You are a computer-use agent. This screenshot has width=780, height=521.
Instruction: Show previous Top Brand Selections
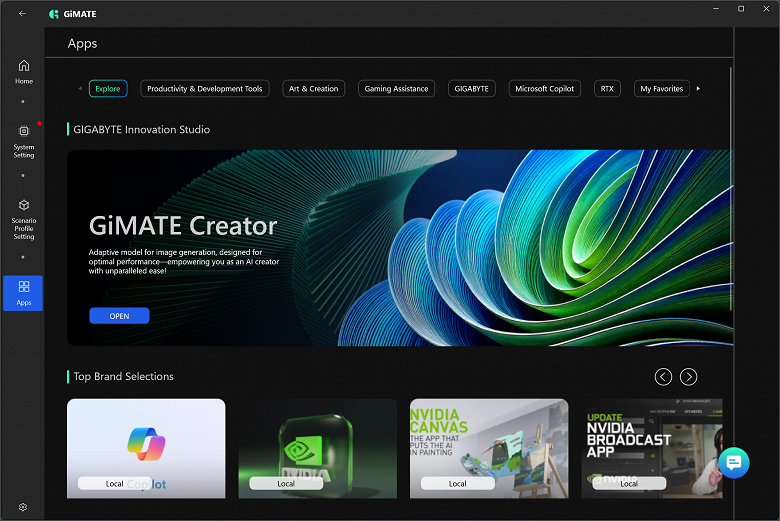click(663, 377)
